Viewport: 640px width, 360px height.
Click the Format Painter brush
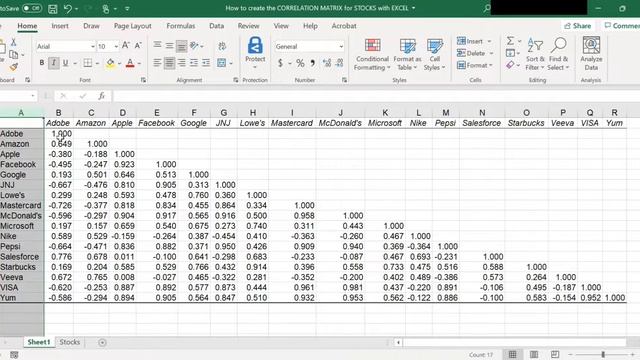click(x=13, y=67)
